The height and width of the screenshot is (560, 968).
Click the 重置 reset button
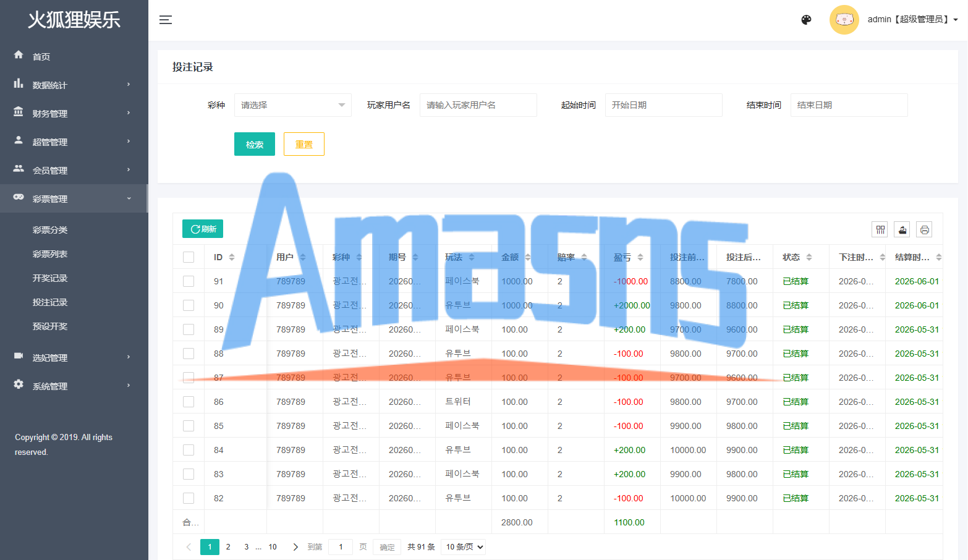[x=304, y=144]
